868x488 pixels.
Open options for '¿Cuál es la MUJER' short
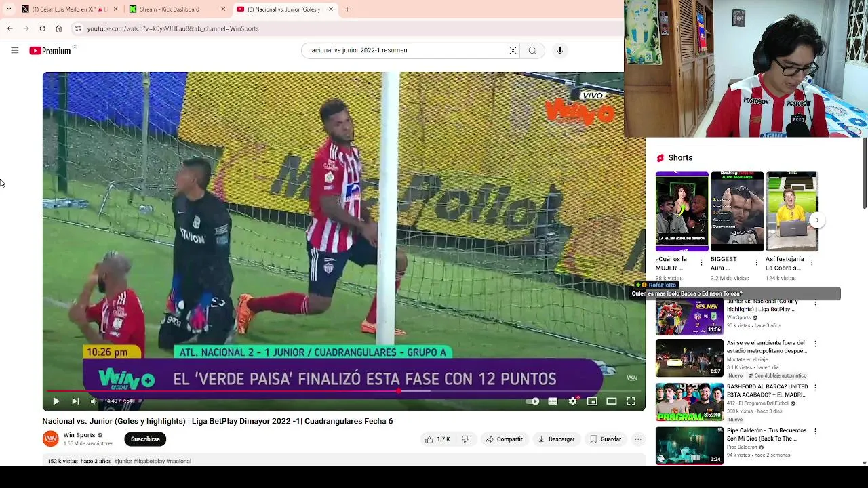(x=701, y=262)
